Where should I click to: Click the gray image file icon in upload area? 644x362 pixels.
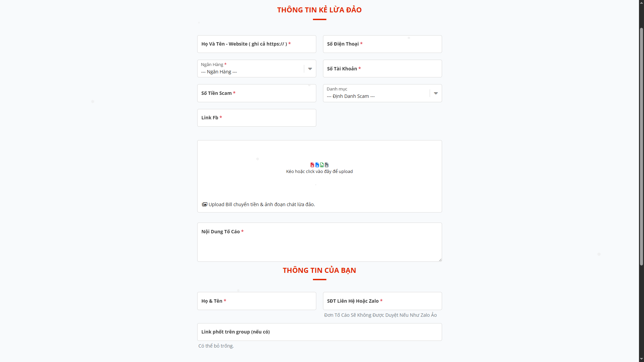327,165
